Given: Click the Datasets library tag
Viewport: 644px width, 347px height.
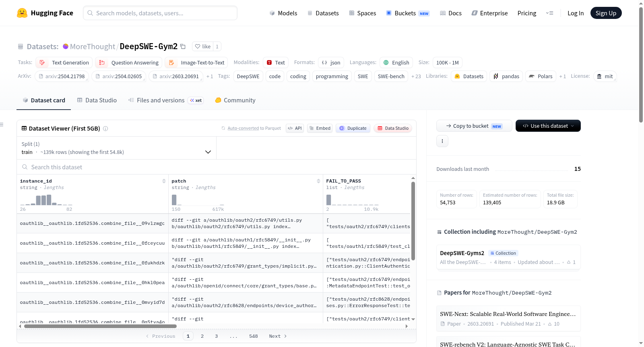Looking at the screenshot, I should tap(469, 76).
